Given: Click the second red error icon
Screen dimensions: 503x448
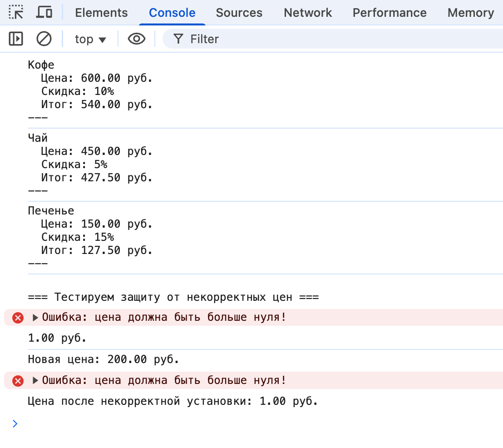Looking at the screenshot, I should coord(18,381).
